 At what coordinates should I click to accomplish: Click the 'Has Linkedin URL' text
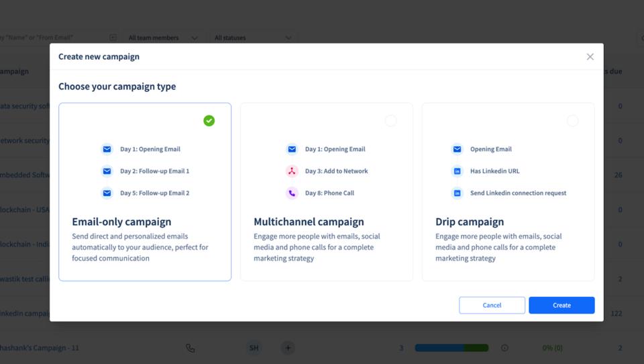(x=495, y=171)
